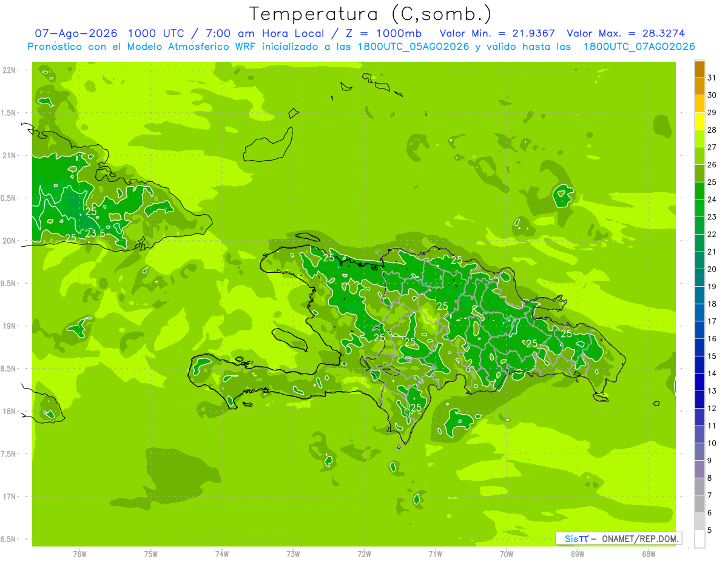
Task: Pick the color bar segment between 8 and 9
Action: pos(699,469)
